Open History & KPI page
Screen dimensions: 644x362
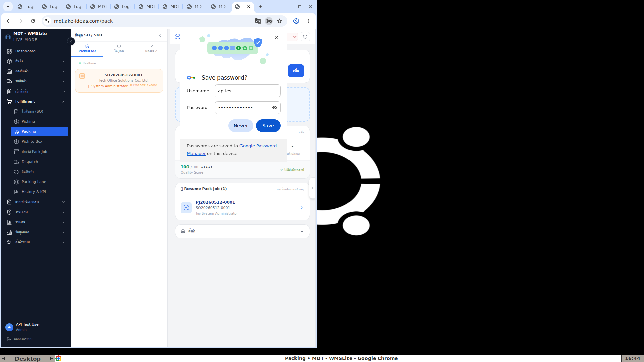coord(40,192)
